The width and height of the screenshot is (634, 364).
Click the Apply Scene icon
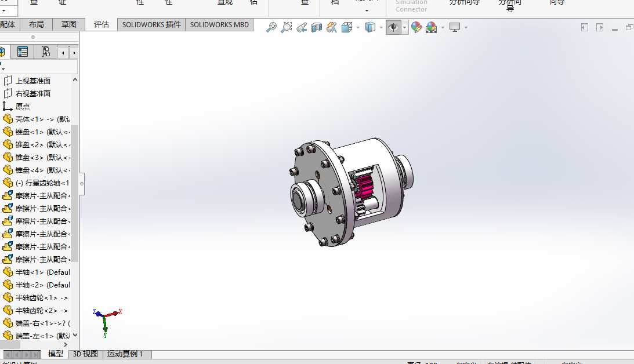pos(432,27)
